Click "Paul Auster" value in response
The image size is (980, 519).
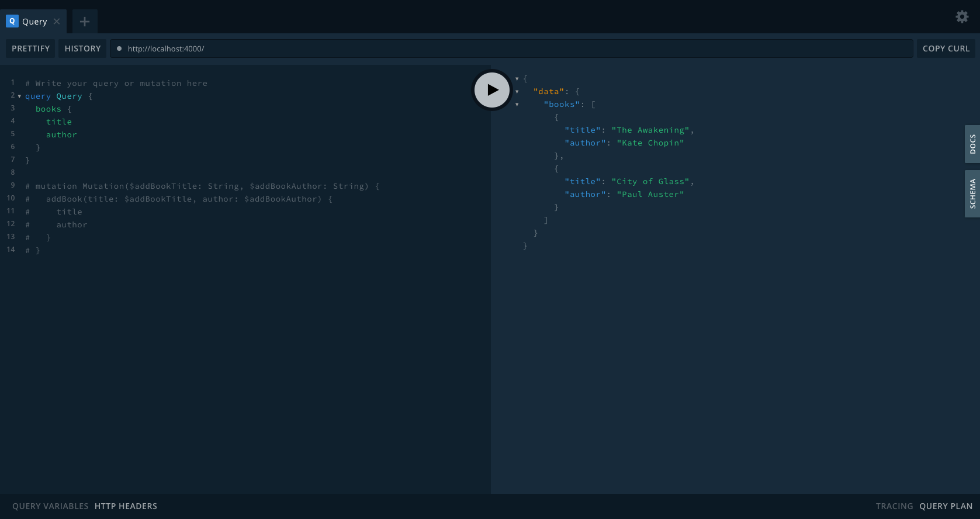point(650,194)
